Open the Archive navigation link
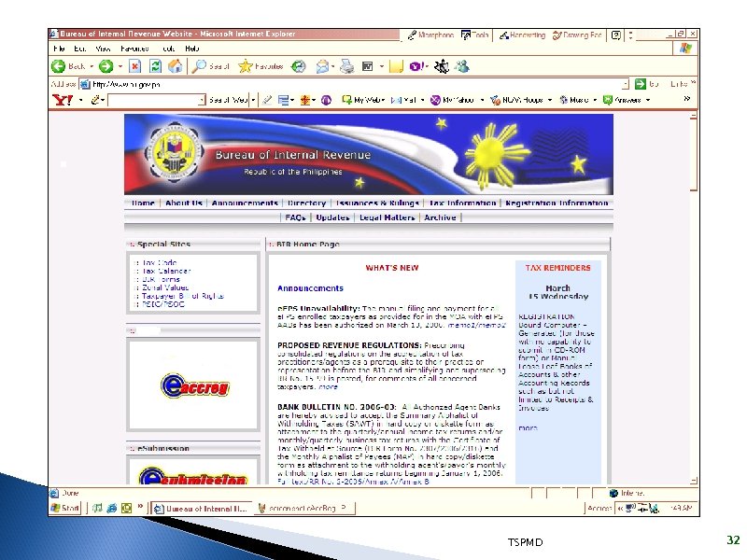747x560 pixels. 440,217
